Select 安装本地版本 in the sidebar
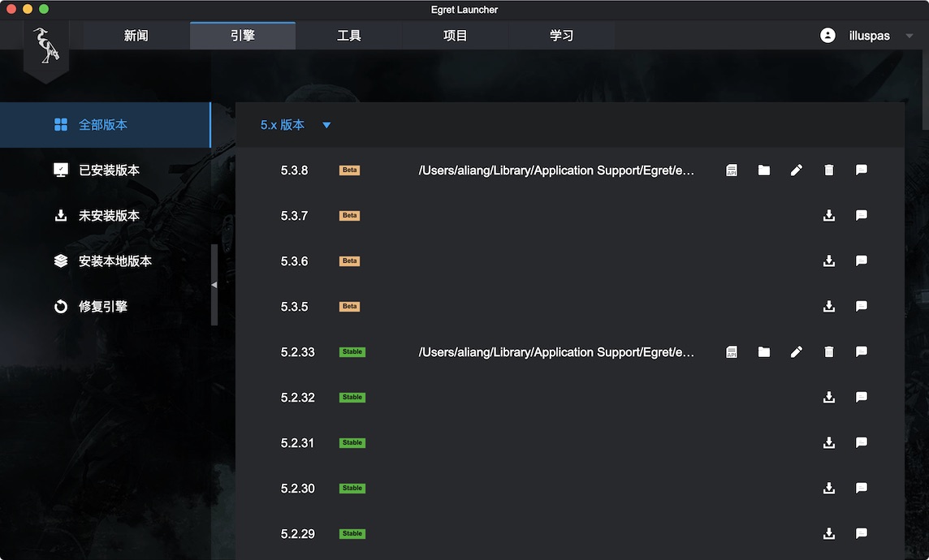 (105, 261)
